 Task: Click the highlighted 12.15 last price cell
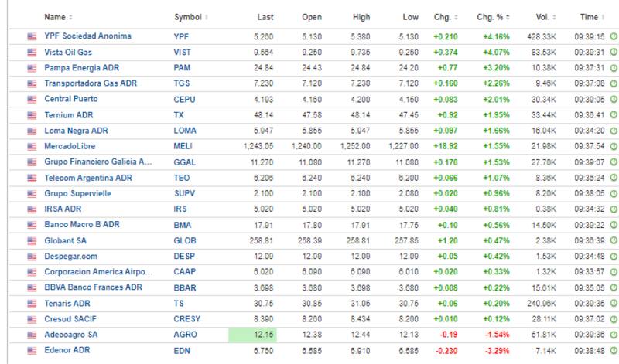click(x=252, y=335)
